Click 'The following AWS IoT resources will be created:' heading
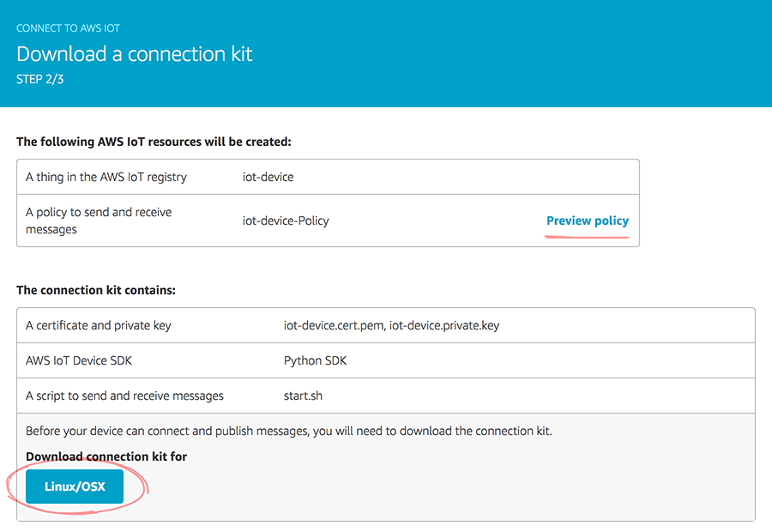The width and height of the screenshot is (772, 532). 154,142
